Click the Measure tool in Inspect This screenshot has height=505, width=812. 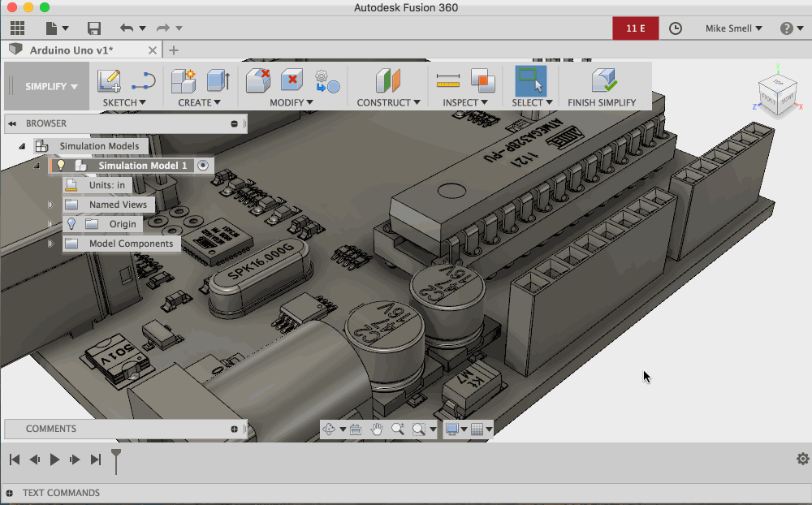pos(447,80)
